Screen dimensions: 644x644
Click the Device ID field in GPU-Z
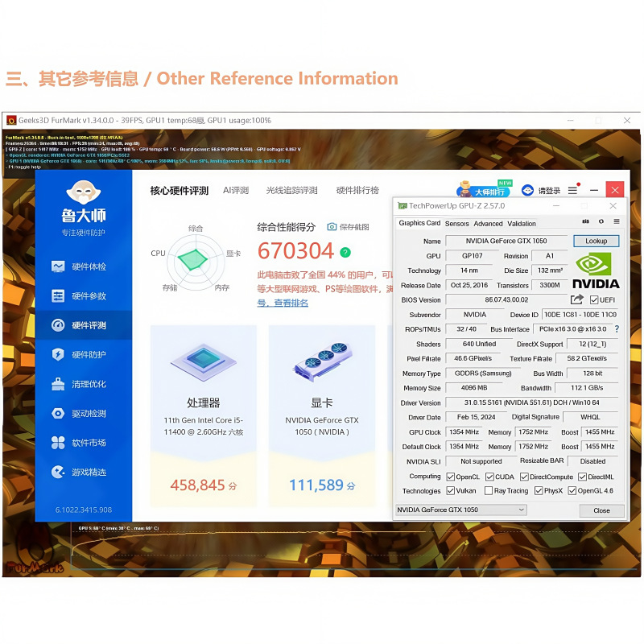pyautogui.click(x=580, y=315)
